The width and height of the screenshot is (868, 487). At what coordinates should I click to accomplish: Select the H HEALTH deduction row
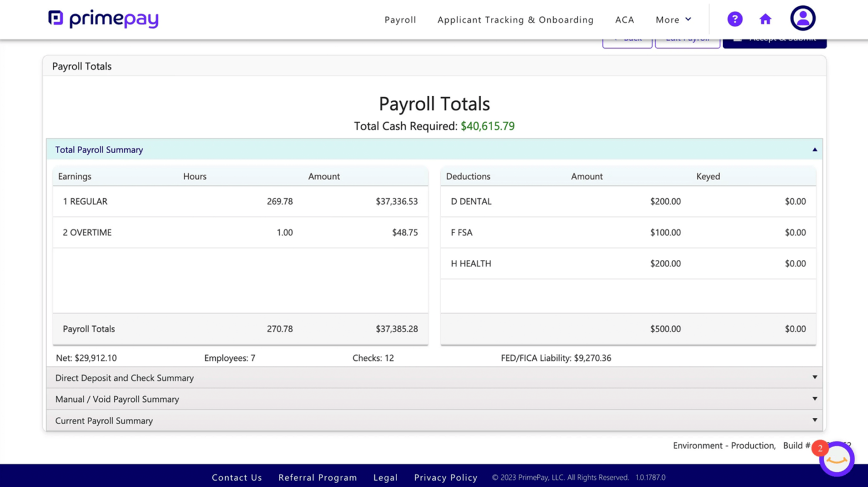point(628,263)
